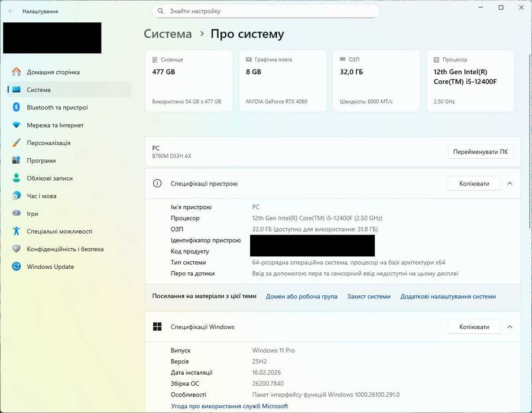The width and height of the screenshot is (532, 413).
Task: Click the Windows Update sync icon
Action: pyautogui.click(x=17, y=266)
